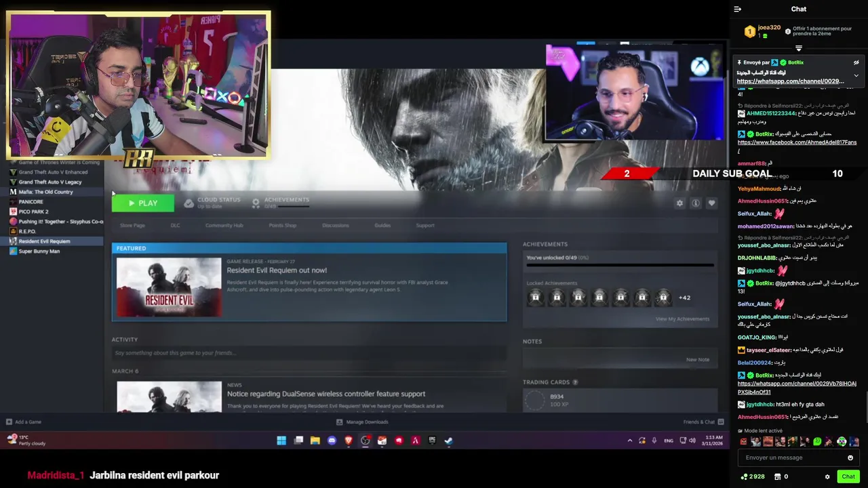
Task: Click joea320 top gifter name
Action: click(769, 28)
